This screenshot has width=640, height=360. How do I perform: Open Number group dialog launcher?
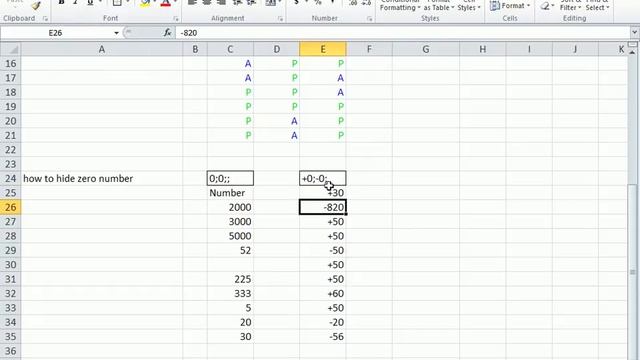369,19
